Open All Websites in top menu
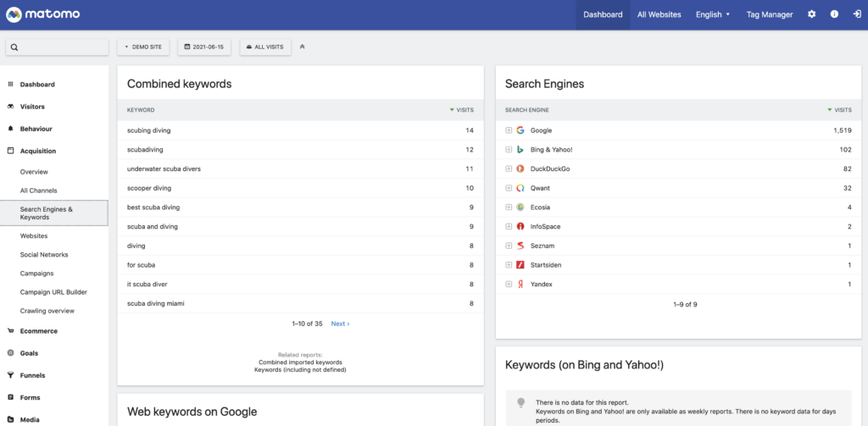The image size is (868, 426). tap(659, 15)
